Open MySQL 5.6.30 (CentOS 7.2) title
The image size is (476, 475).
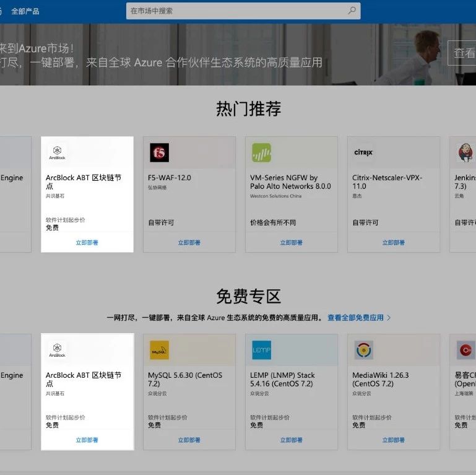tap(185, 380)
